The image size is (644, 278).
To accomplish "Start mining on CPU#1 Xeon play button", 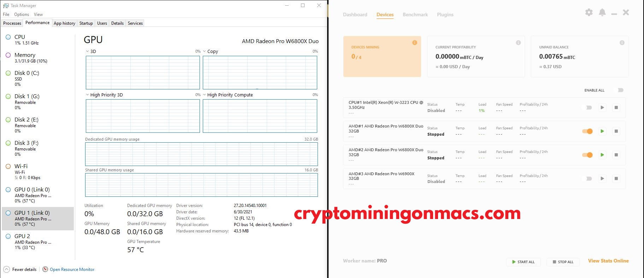I will click(602, 107).
